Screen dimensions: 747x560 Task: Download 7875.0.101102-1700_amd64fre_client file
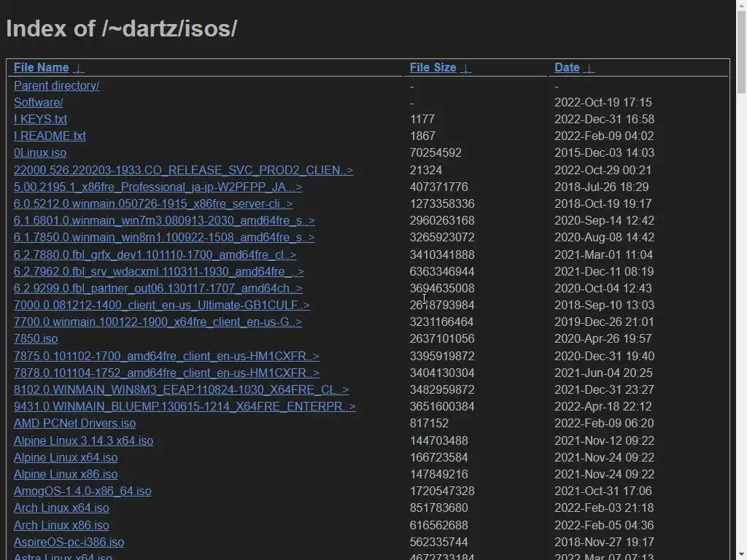pyautogui.click(x=167, y=356)
